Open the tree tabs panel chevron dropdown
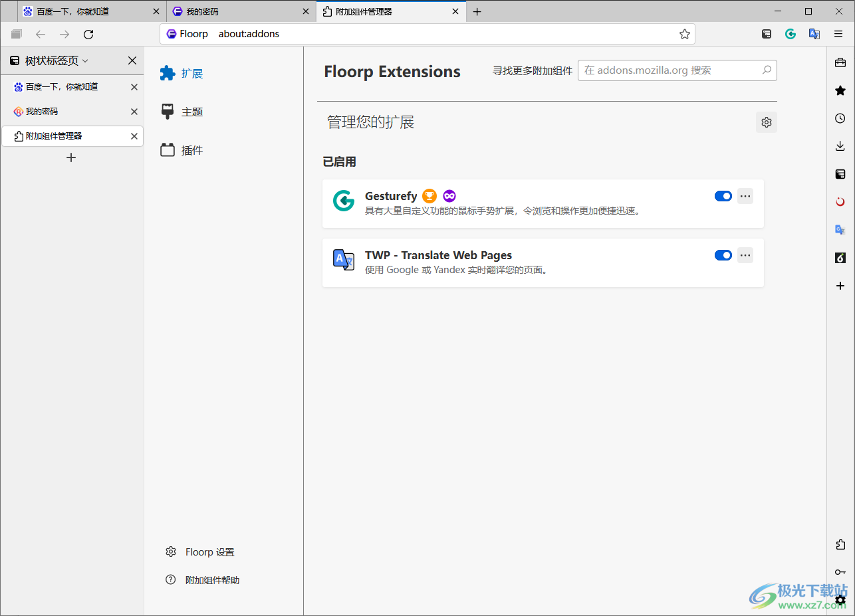 point(85,60)
